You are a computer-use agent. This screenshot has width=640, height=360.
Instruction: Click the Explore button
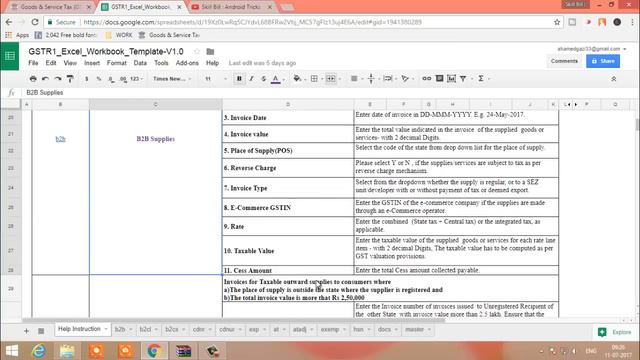615,332
